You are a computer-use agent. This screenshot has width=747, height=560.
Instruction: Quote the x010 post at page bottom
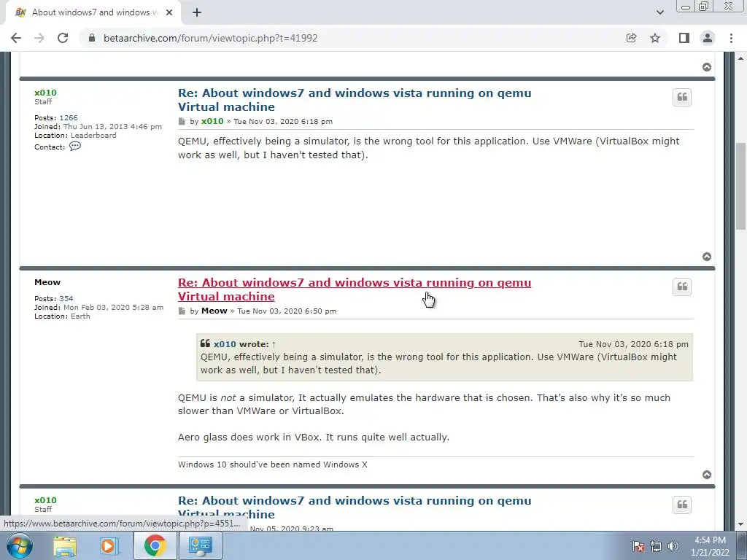tap(682, 505)
